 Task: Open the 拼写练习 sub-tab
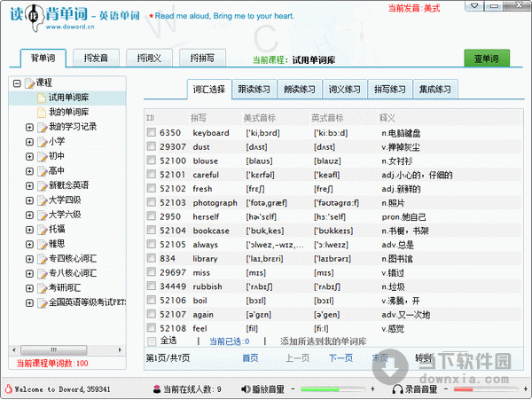tap(390, 90)
